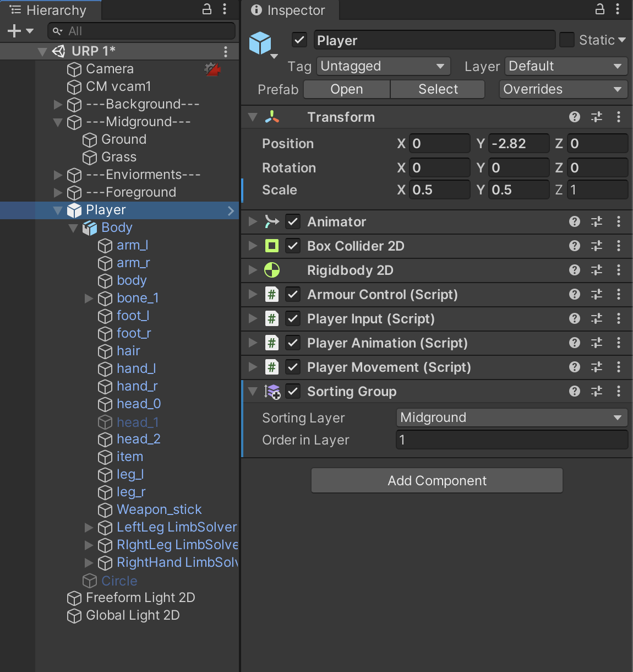The image size is (633, 672).
Task: Click the Camera gizmo warning icon
Action: (x=212, y=69)
